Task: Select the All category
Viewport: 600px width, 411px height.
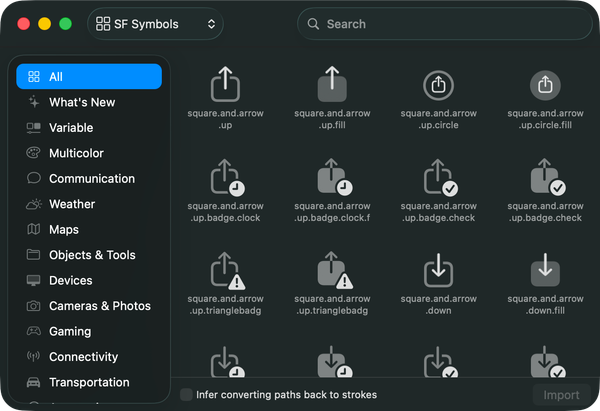Action: tap(89, 77)
